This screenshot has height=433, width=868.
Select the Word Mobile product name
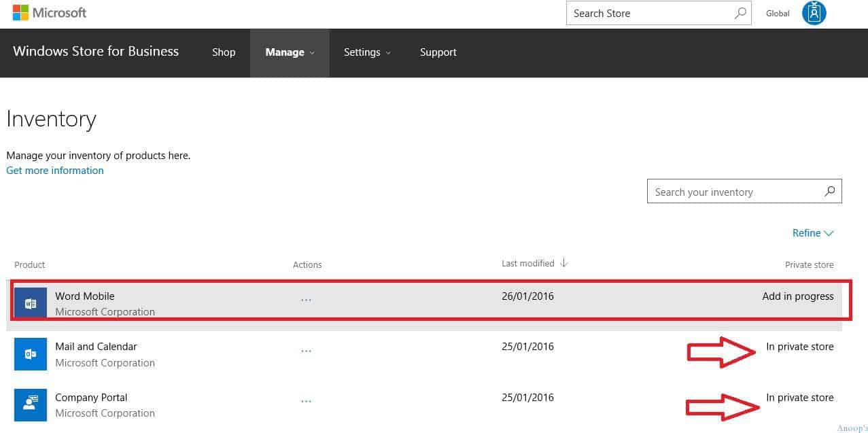click(85, 296)
